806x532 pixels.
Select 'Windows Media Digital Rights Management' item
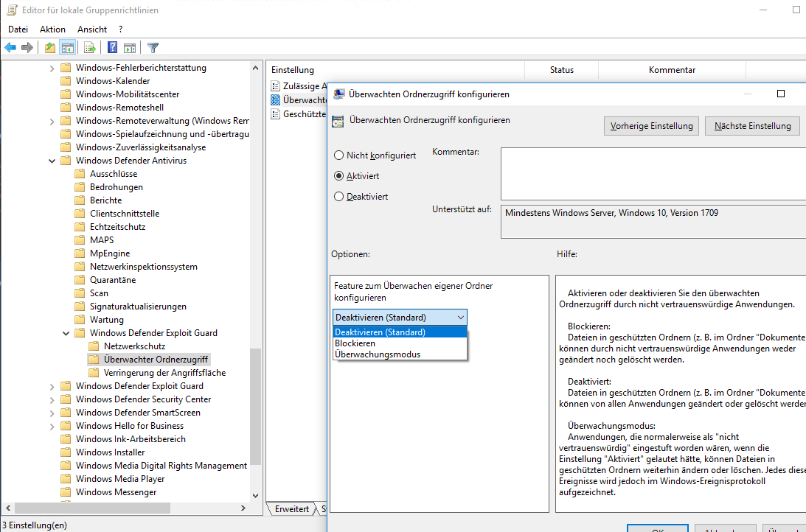pyautogui.click(x=161, y=465)
